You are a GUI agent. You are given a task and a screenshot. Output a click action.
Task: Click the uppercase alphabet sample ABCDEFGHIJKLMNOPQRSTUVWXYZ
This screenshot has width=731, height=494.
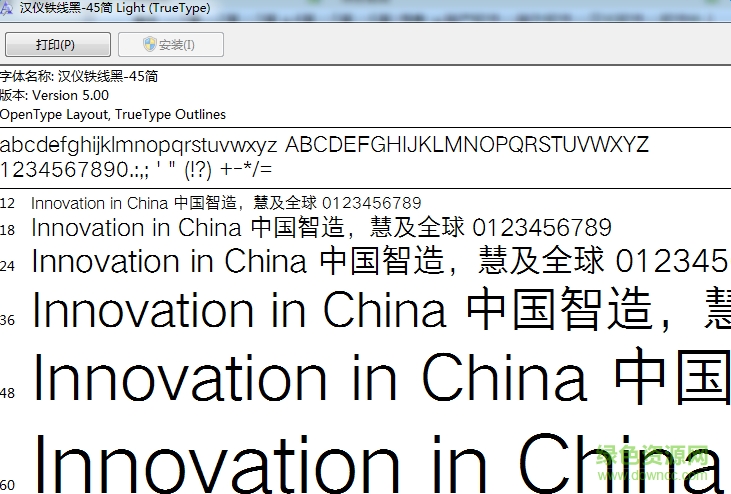click(467, 144)
